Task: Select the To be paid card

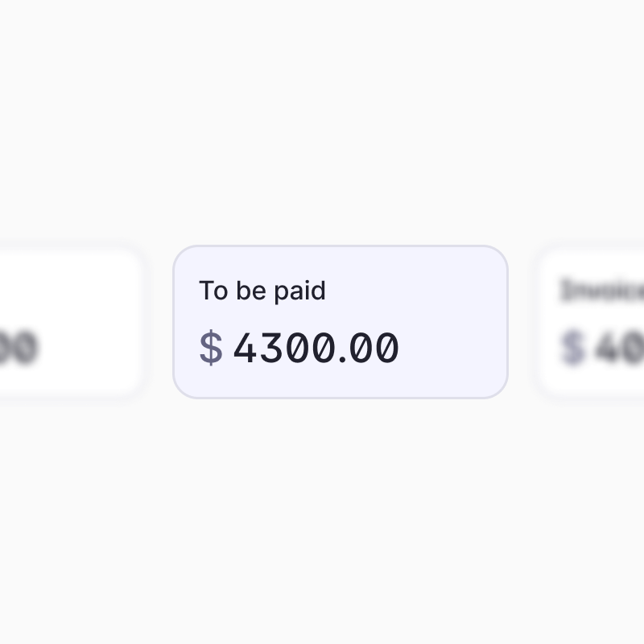Action: coord(341,322)
